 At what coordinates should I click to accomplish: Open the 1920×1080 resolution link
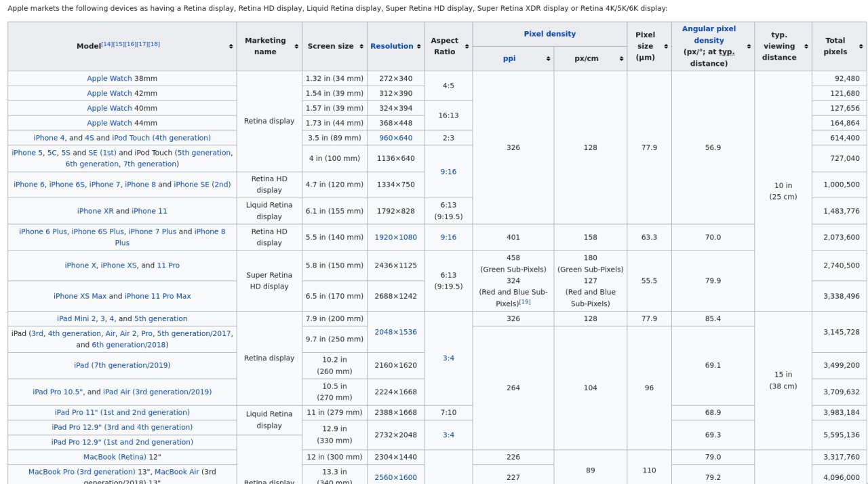(x=396, y=238)
